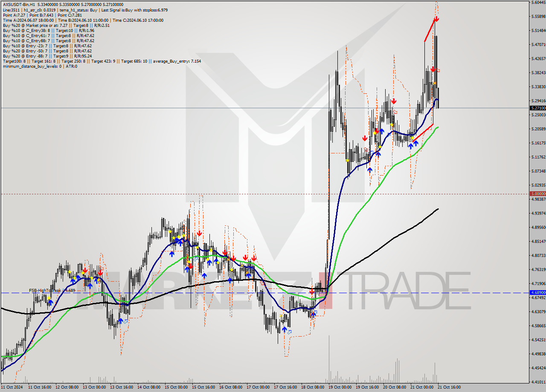Click the 5.51484 price axis label
The image size is (546, 392).
(538, 31)
